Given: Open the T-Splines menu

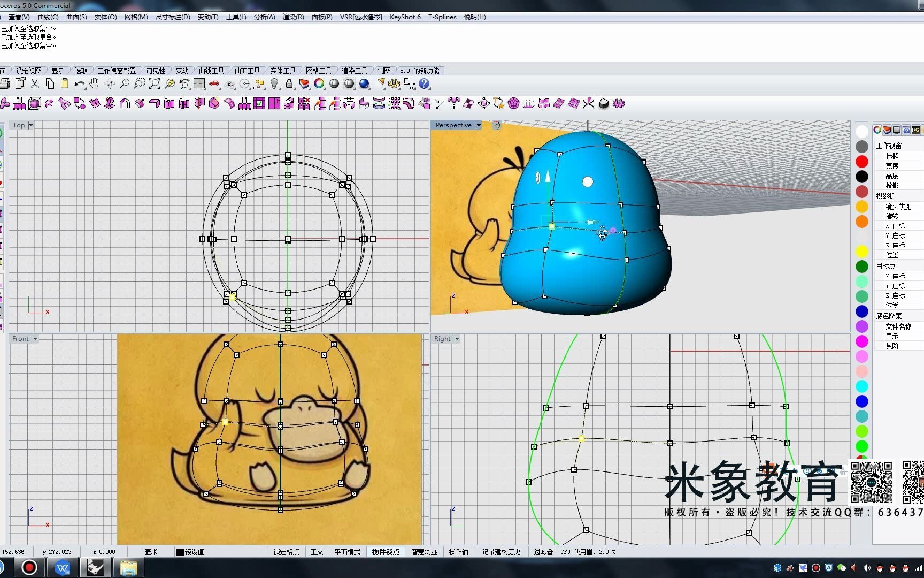Looking at the screenshot, I should 442,17.
